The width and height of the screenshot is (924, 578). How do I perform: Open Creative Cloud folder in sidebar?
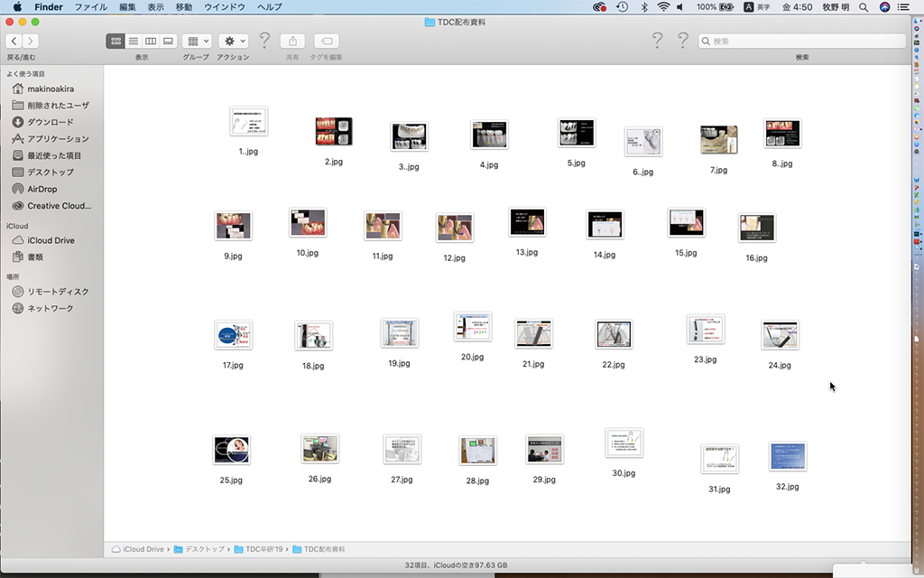click(x=51, y=206)
